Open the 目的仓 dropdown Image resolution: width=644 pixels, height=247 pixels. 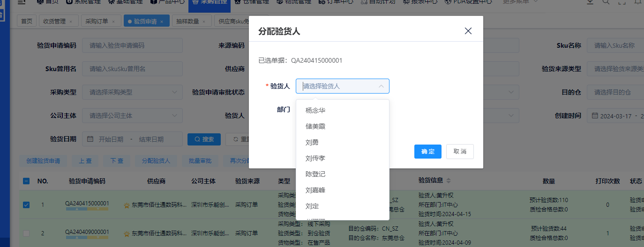[x=615, y=92]
